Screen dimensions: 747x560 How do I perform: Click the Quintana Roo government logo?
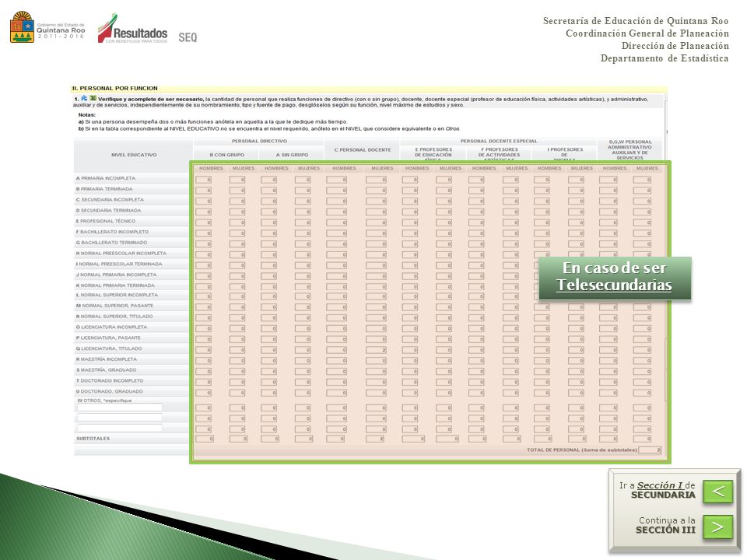coord(47,28)
